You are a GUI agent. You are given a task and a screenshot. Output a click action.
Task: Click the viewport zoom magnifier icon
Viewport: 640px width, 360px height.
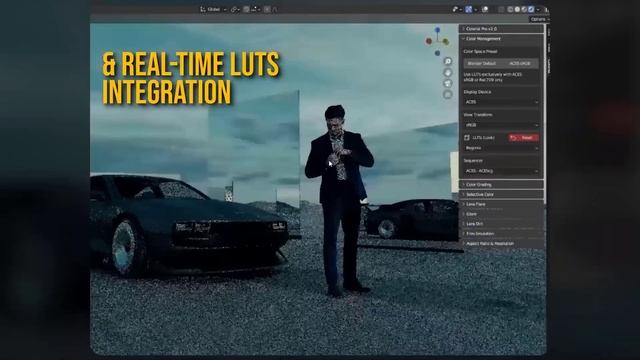point(448,61)
